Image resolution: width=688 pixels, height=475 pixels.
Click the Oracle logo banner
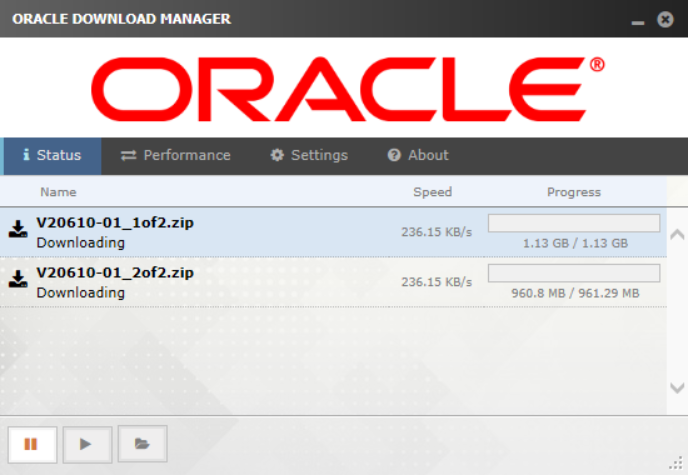point(348,89)
